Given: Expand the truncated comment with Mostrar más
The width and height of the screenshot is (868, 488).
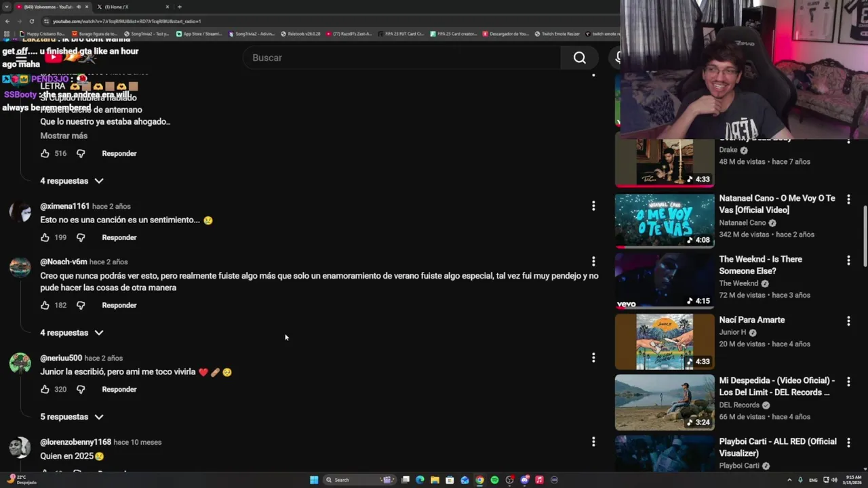Looking at the screenshot, I should (64, 136).
